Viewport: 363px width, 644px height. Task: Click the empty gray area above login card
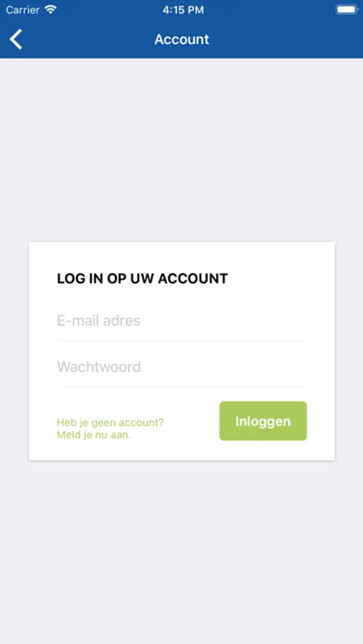(181, 150)
